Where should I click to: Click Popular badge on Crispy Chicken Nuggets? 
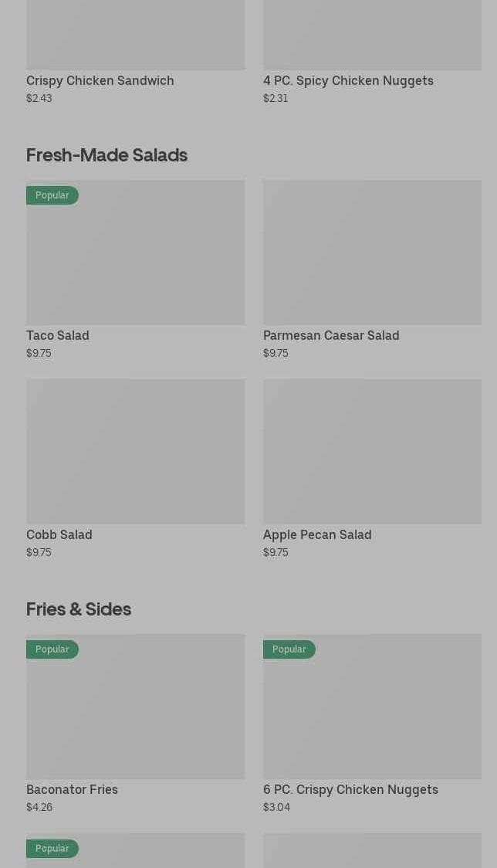289,649
